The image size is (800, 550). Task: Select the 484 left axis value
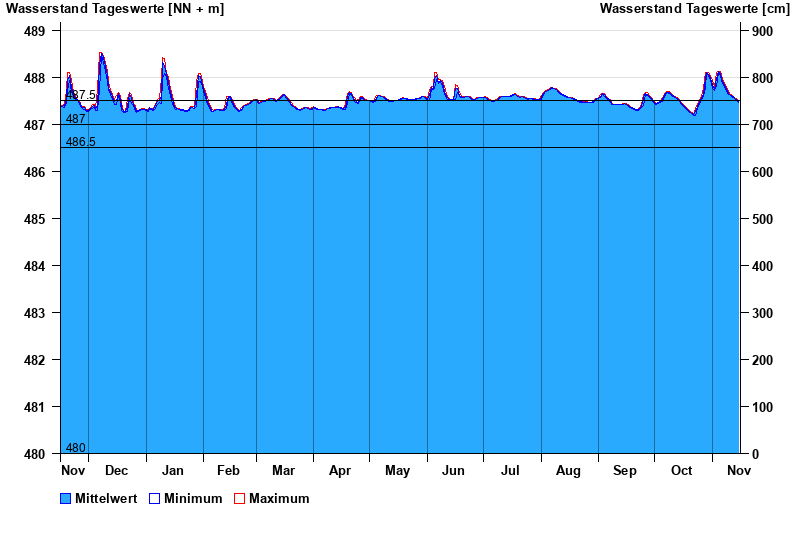click(x=34, y=266)
